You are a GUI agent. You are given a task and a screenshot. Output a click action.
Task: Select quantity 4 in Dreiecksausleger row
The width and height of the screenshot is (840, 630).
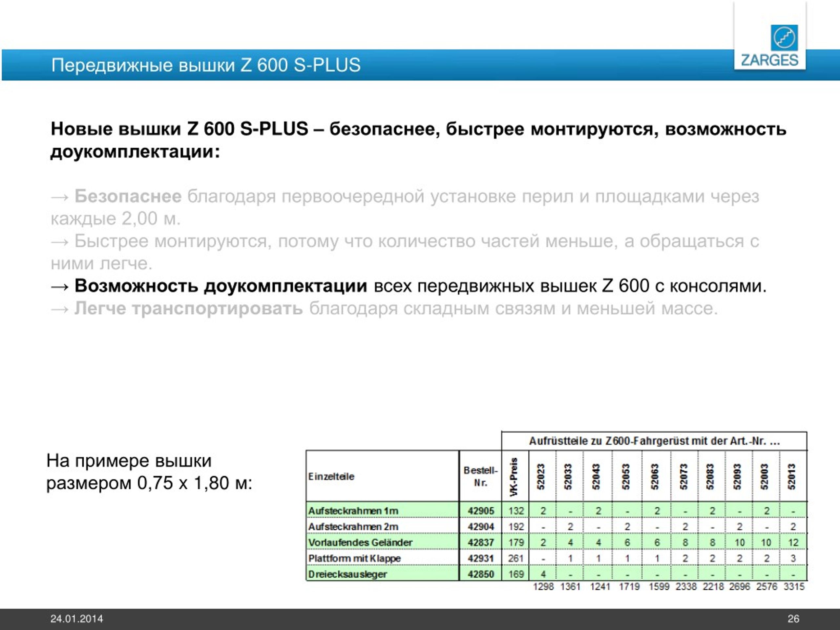tap(543, 574)
